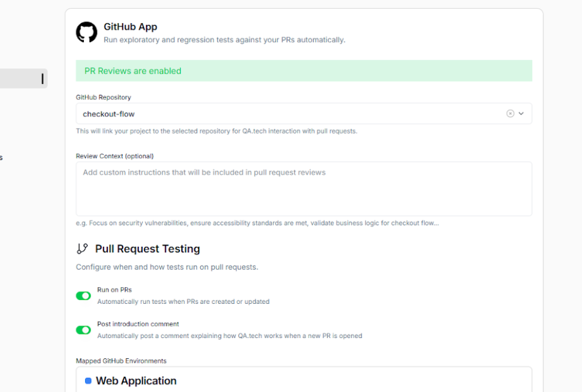Click the chevron icon in the repository selector
Image resolution: width=582 pixels, height=392 pixels.
pyautogui.click(x=521, y=113)
